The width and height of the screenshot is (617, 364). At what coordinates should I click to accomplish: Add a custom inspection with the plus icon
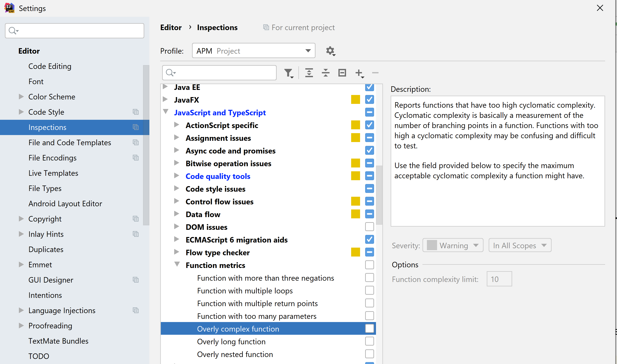359,73
